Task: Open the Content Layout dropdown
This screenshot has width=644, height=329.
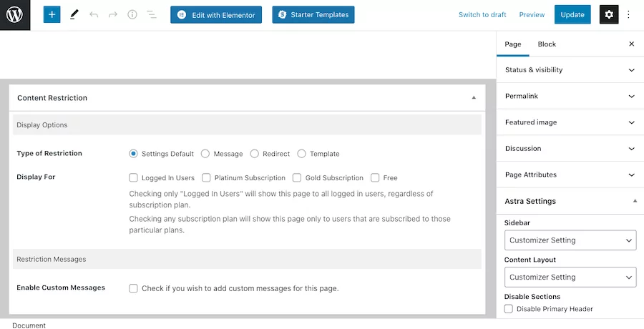Action: coord(570,277)
